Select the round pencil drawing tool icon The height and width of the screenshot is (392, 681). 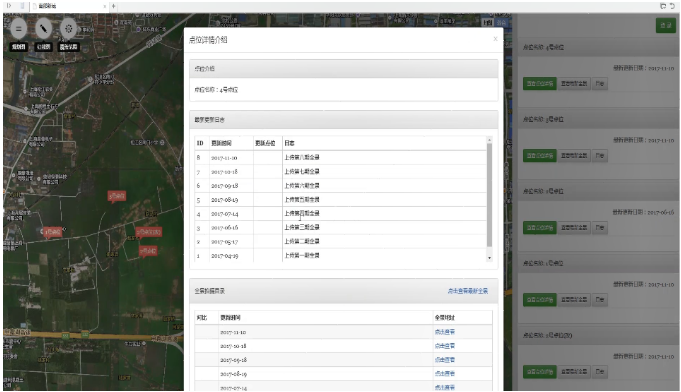(43, 29)
